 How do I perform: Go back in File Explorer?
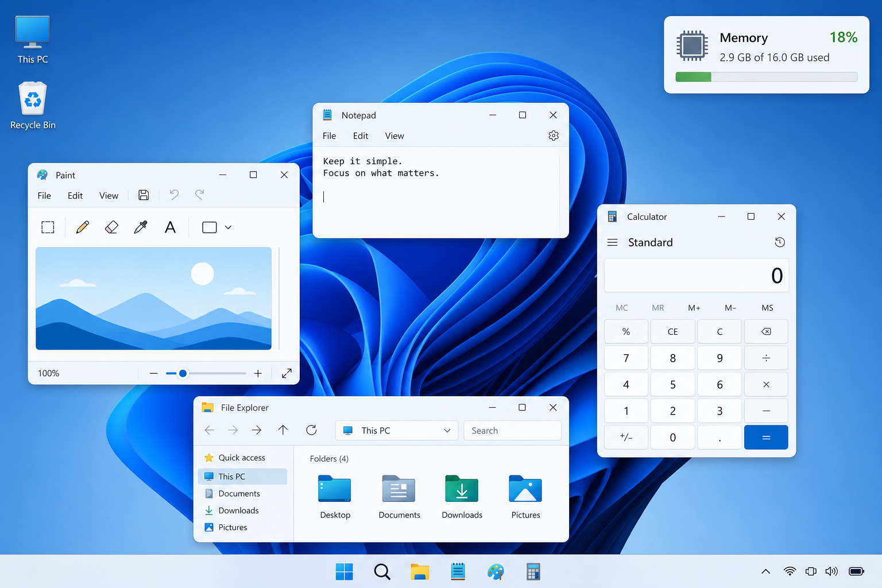(x=210, y=430)
